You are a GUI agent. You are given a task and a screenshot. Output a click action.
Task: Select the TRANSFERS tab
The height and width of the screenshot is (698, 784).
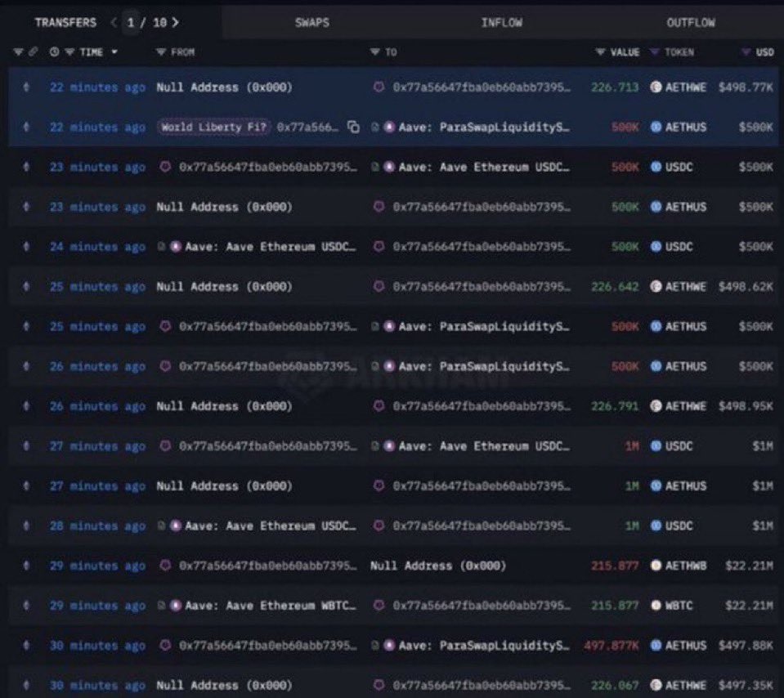pyautogui.click(x=65, y=23)
